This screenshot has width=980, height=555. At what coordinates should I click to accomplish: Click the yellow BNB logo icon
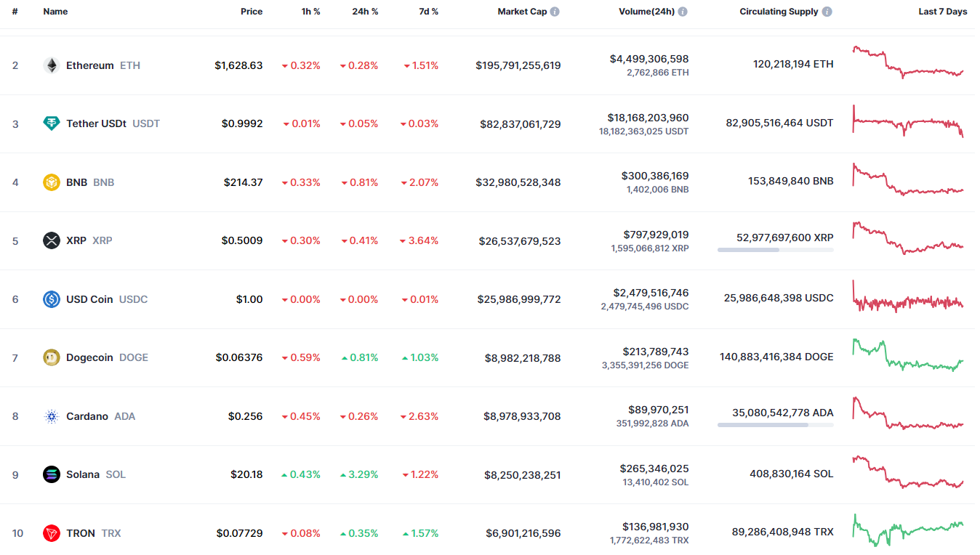pos(51,182)
